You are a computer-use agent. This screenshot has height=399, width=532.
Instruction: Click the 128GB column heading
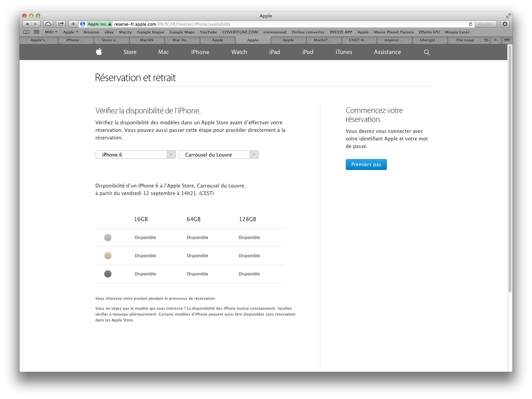point(248,219)
